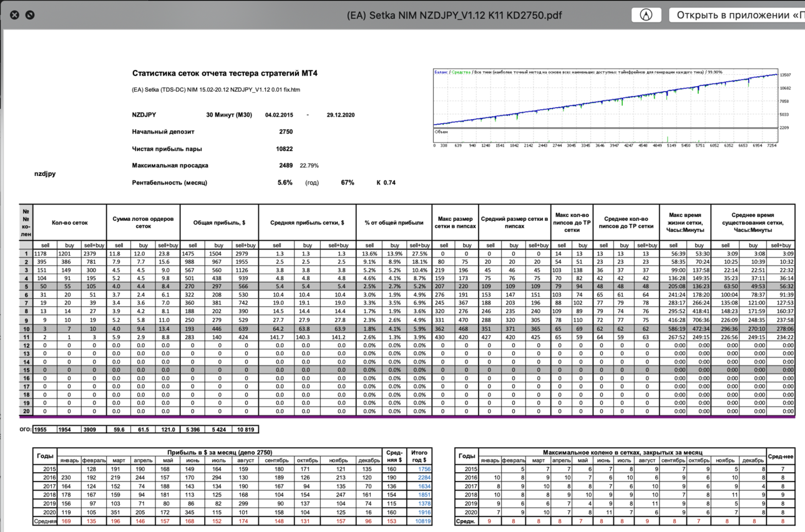This screenshot has width=805, height=532.
Task: Click total profit cell '2979' in row 1
Action: [x=245, y=254]
